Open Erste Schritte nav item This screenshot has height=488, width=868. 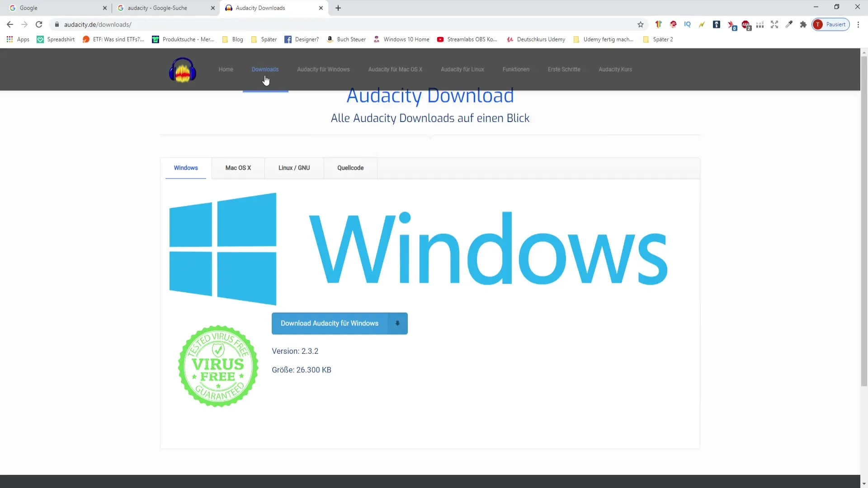tap(564, 70)
